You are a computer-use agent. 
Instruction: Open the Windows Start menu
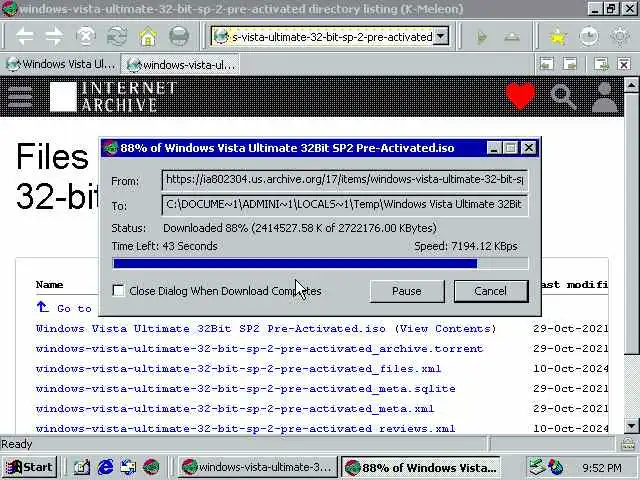(29, 467)
